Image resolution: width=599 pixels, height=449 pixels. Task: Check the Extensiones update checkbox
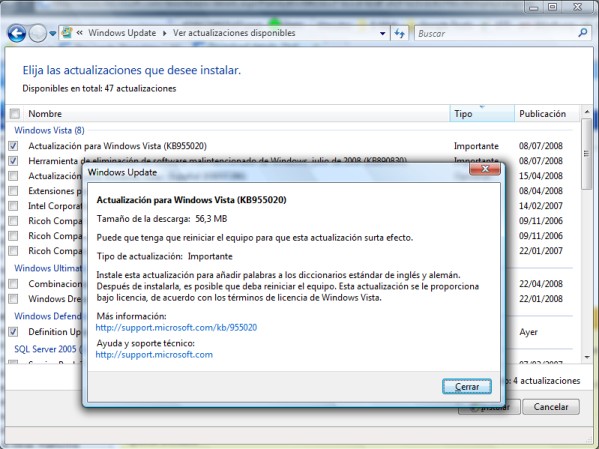click(13, 191)
